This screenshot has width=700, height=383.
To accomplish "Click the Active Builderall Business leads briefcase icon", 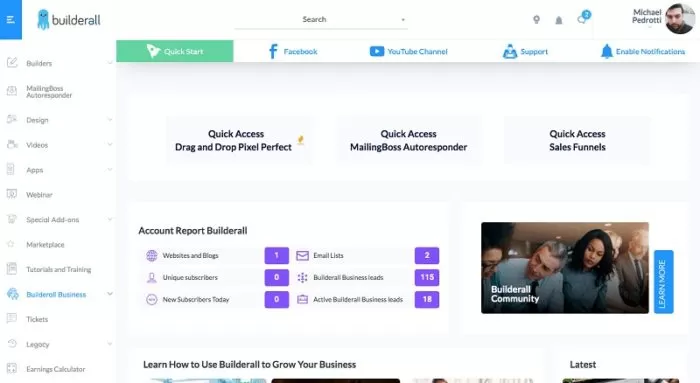I will (302, 300).
